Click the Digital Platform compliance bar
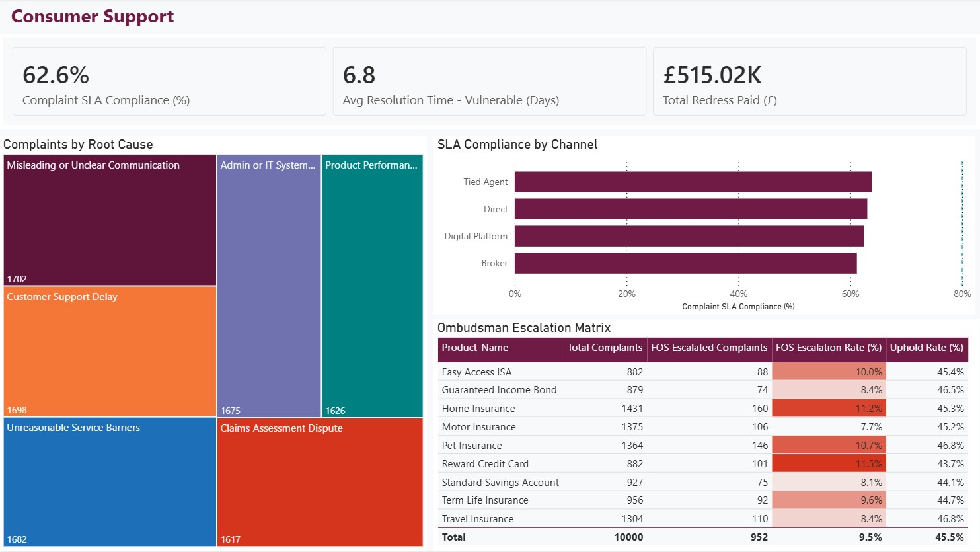 (689, 236)
